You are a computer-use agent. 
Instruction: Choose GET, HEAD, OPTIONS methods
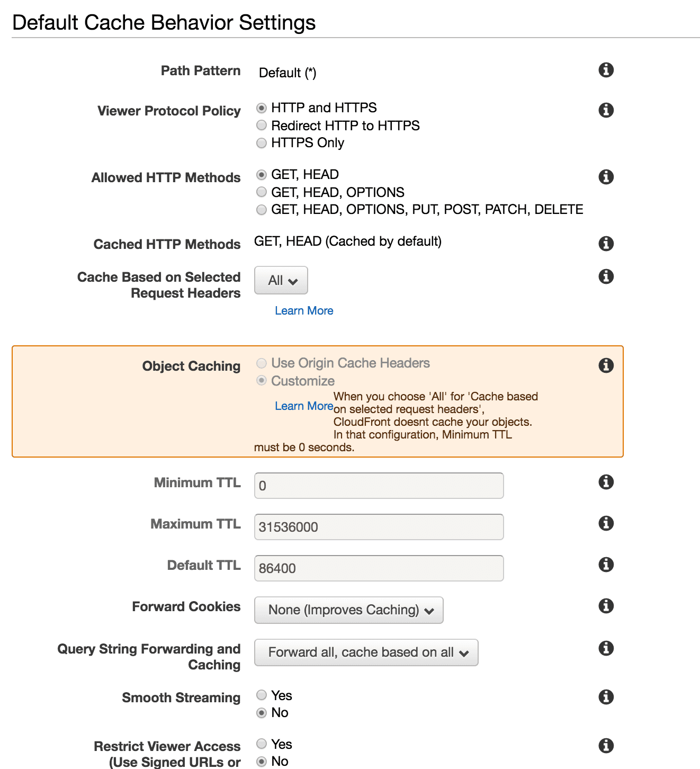click(x=261, y=192)
